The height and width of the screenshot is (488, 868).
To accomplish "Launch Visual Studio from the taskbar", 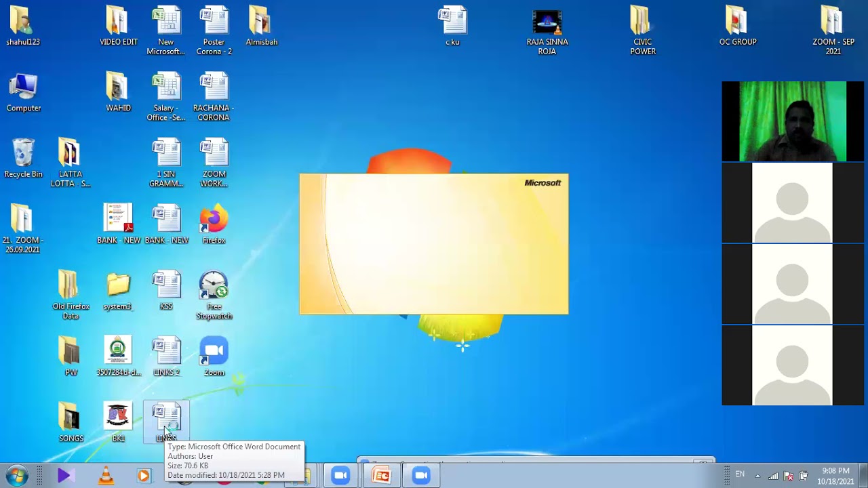I will pyautogui.click(x=65, y=476).
